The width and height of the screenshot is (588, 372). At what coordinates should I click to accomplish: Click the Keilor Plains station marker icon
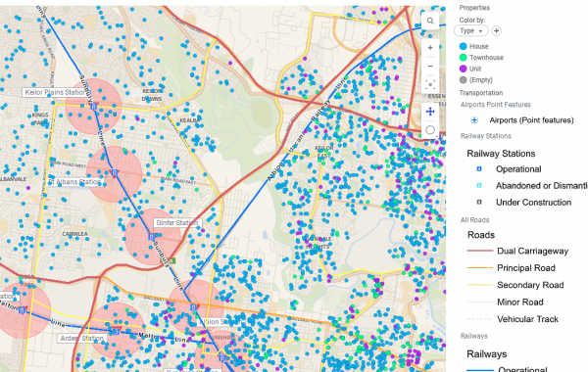[94, 107]
